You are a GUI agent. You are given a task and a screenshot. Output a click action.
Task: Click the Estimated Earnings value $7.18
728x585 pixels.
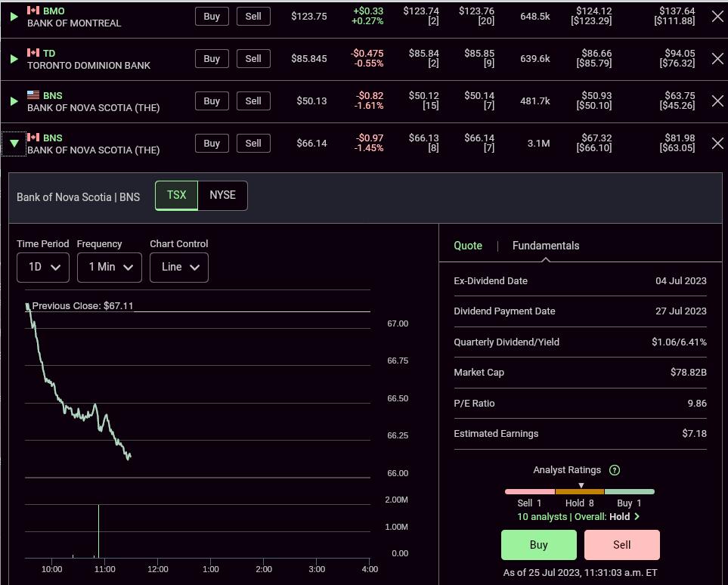[694, 434]
